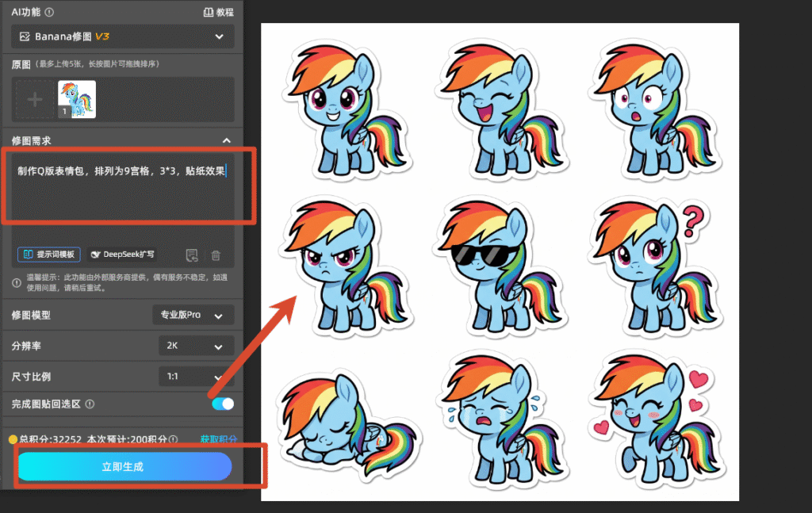
Task: Open the 获取积分 link
Action: pyautogui.click(x=219, y=439)
